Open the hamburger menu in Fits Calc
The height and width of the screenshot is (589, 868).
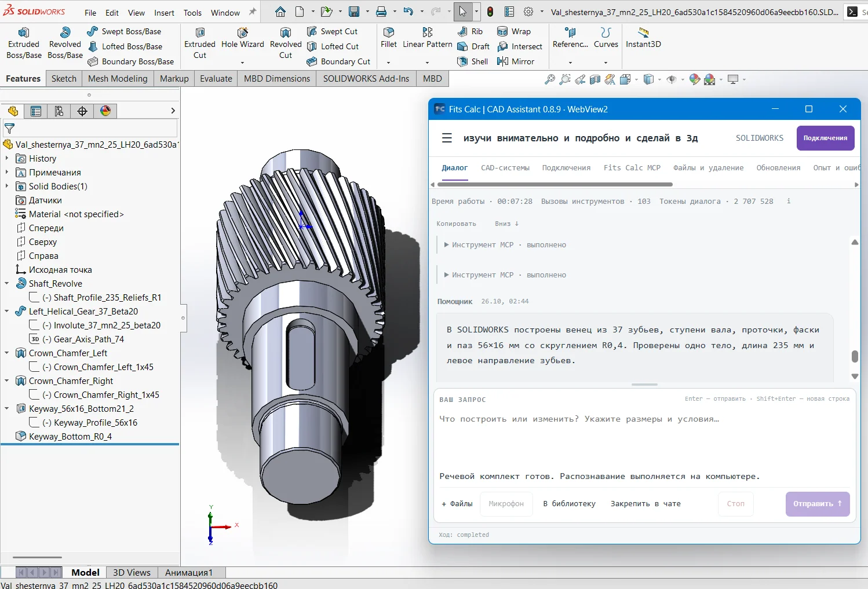pos(447,138)
